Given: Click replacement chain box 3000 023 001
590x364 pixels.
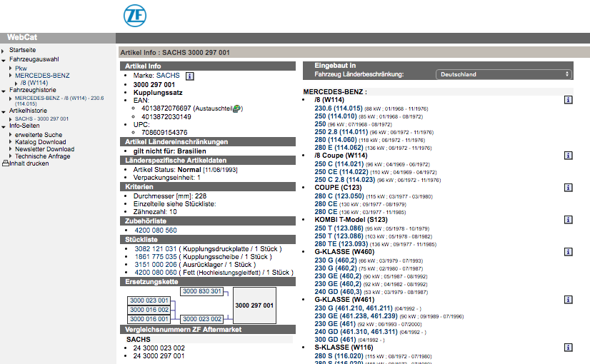Looking at the screenshot, I should pyautogui.click(x=149, y=300).
